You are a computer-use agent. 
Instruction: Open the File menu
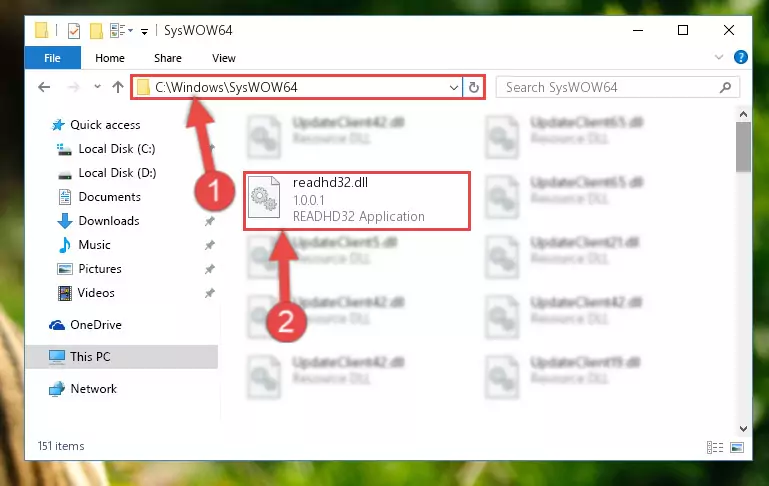[x=52, y=58]
